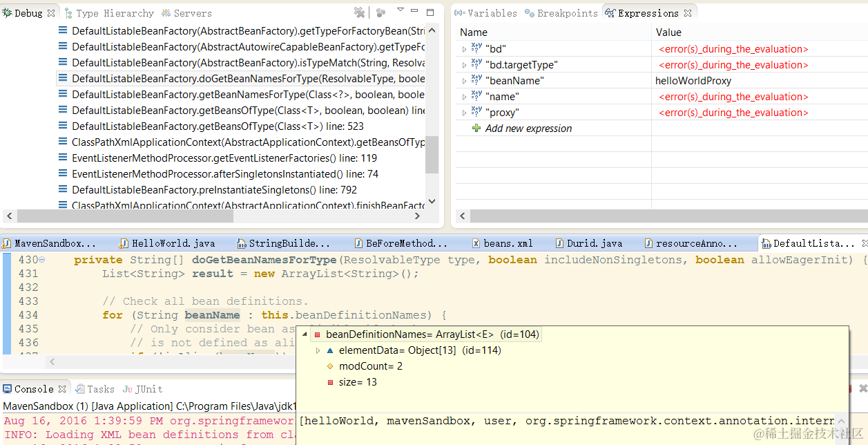Open the Tasks view tab

[x=95, y=389]
